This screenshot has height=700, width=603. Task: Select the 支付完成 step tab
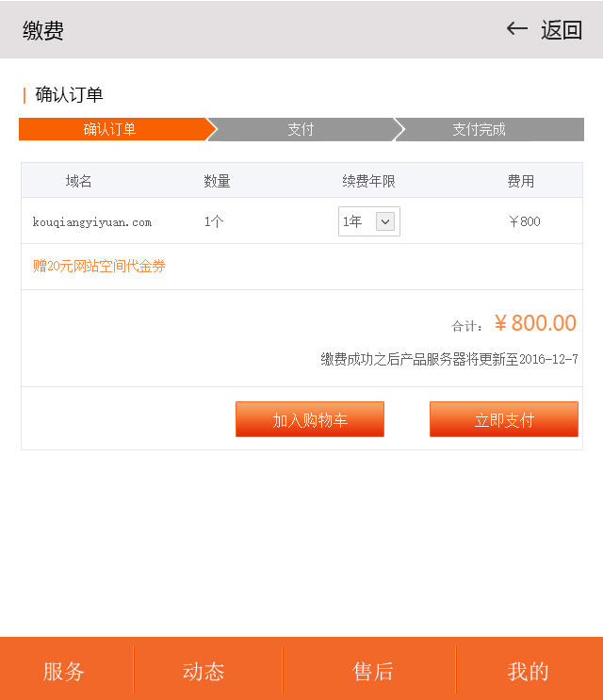coord(479,129)
